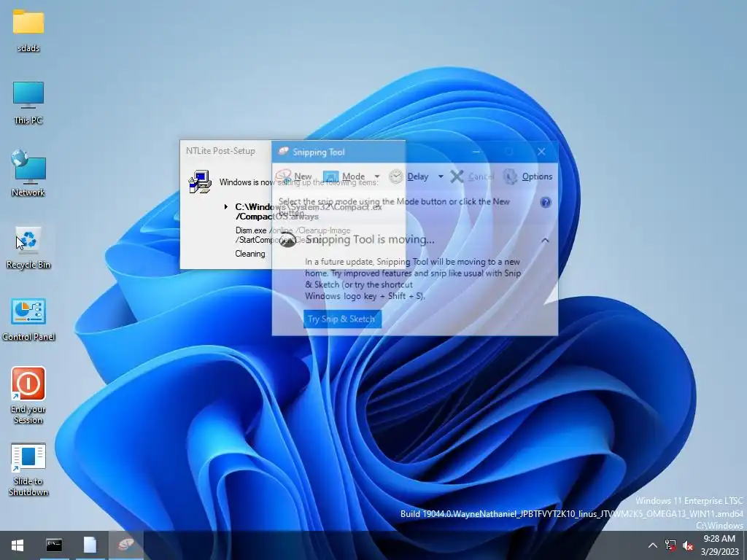
Task: Close the Snipping Tool window
Action: 542,152
